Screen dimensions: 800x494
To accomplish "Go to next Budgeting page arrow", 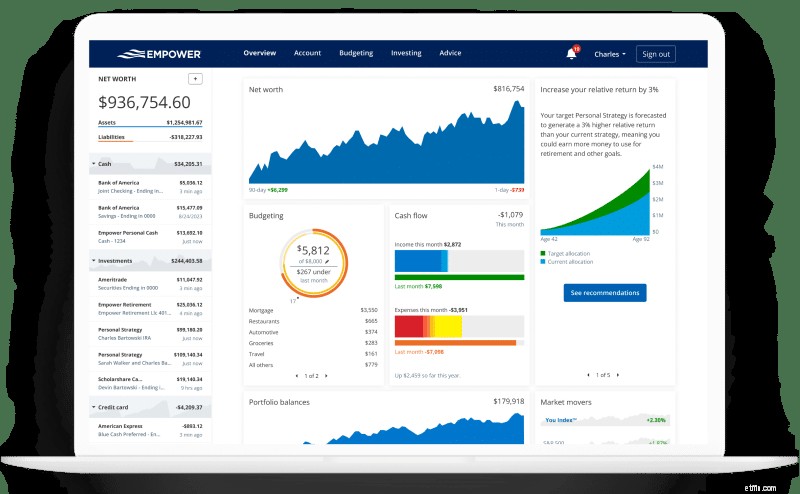I will coord(326,376).
